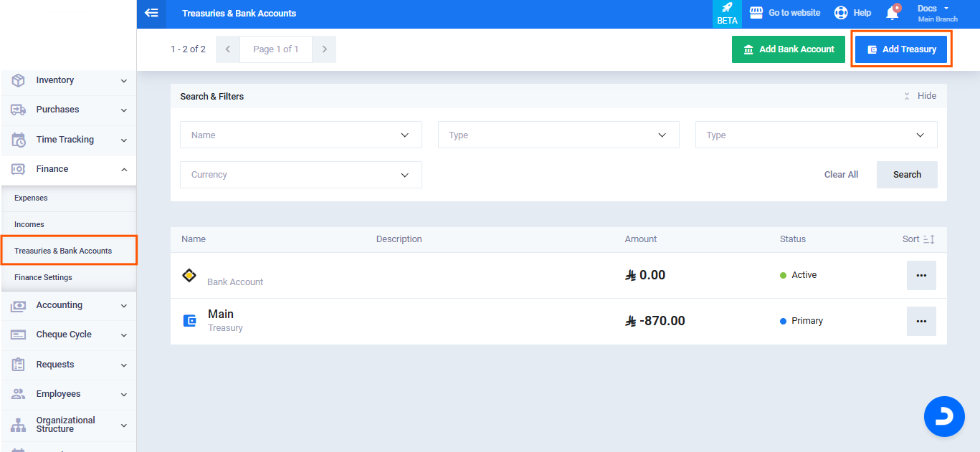Image resolution: width=980 pixels, height=452 pixels.
Task: Open notifications bell icon
Action: (x=892, y=13)
